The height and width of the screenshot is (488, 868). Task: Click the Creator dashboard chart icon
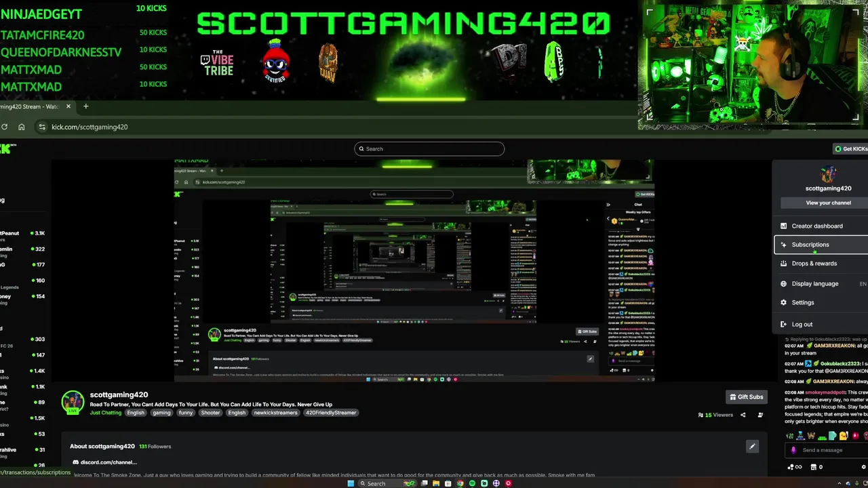pos(783,226)
